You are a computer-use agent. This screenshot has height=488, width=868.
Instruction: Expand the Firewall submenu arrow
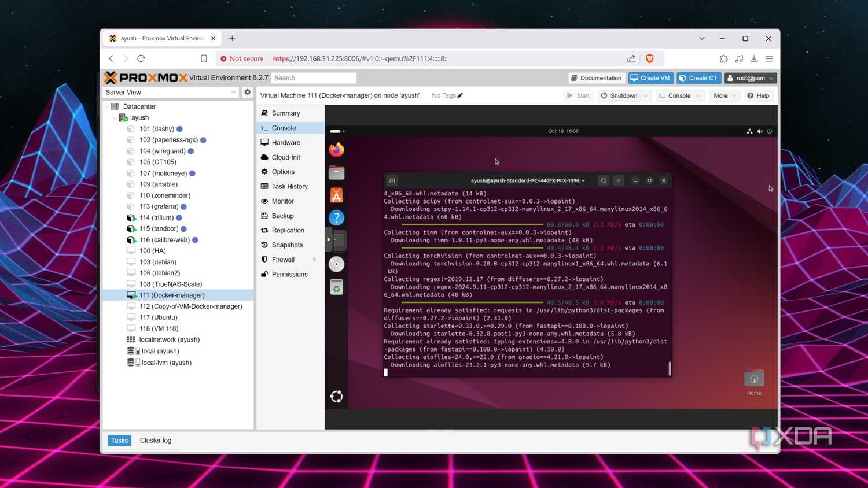tap(315, 260)
